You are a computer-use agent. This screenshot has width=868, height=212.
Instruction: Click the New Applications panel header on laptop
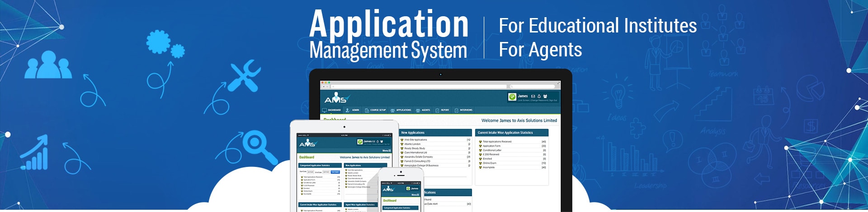point(435,133)
